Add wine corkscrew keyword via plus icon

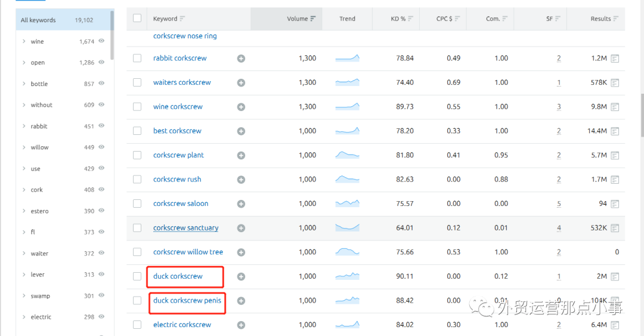(241, 107)
